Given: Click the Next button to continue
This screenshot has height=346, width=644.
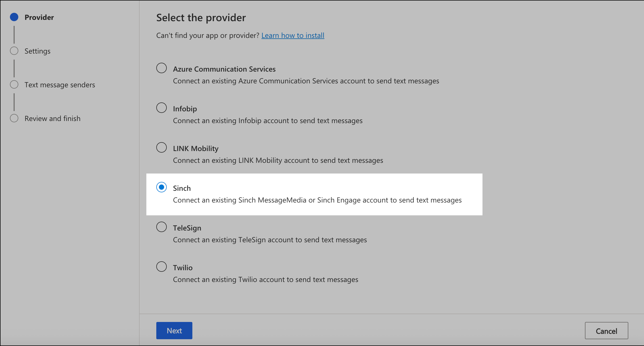Looking at the screenshot, I should [174, 330].
